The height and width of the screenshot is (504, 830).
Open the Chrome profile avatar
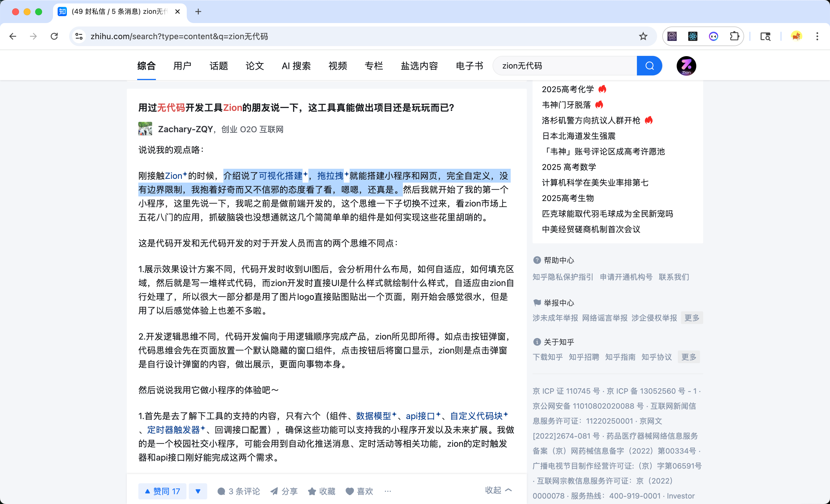point(796,36)
